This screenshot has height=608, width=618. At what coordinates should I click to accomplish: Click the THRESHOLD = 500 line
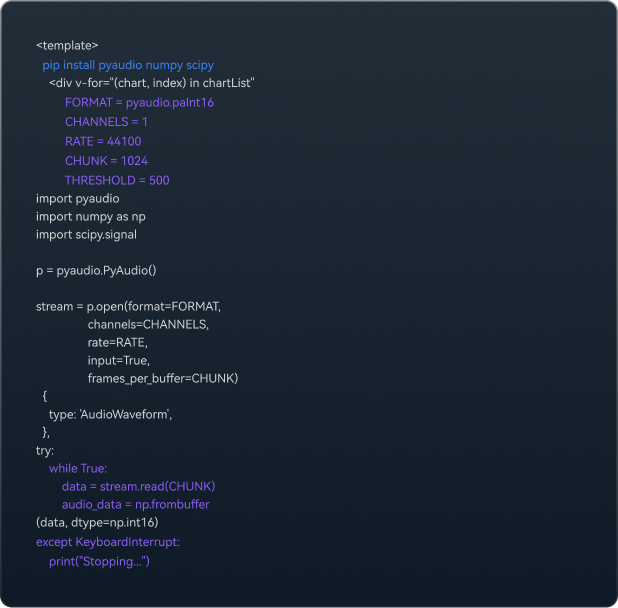point(117,180)
